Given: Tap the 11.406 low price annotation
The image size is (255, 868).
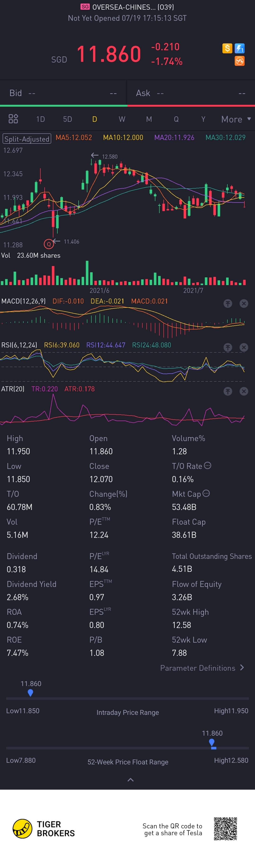Looking at the screenshot, I should pos(72,242).
